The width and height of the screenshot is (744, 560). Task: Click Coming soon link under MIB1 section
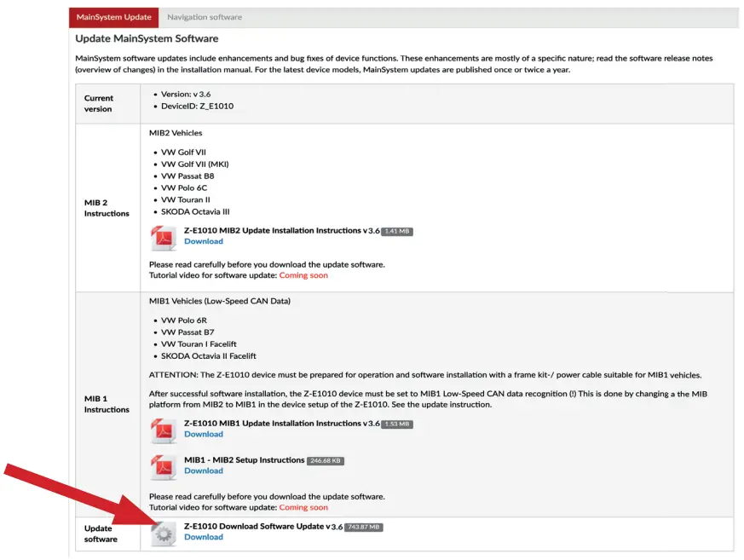click(303, 507)
